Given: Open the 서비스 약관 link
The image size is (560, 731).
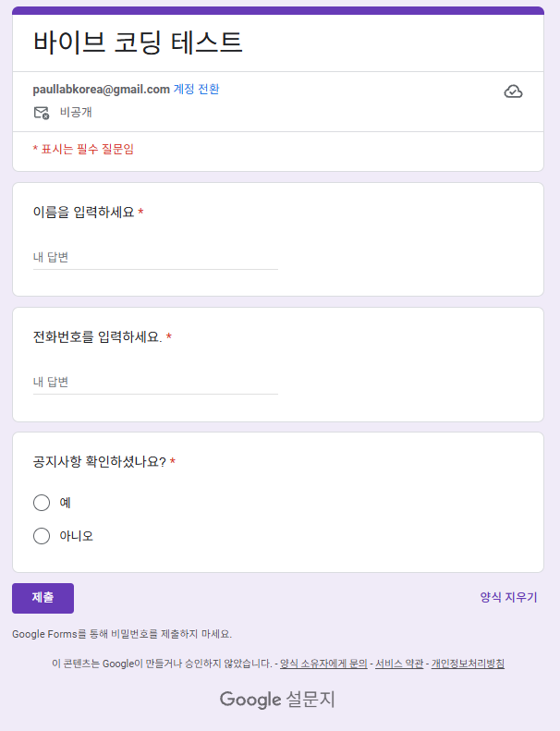Looking at the screenshot, I should pos(399,664).
